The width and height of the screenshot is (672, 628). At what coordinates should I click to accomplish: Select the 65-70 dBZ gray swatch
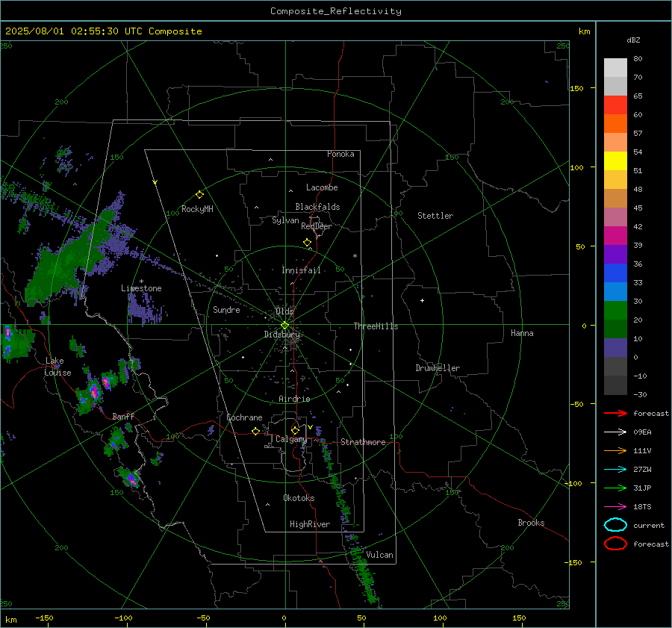coord(615,86)
